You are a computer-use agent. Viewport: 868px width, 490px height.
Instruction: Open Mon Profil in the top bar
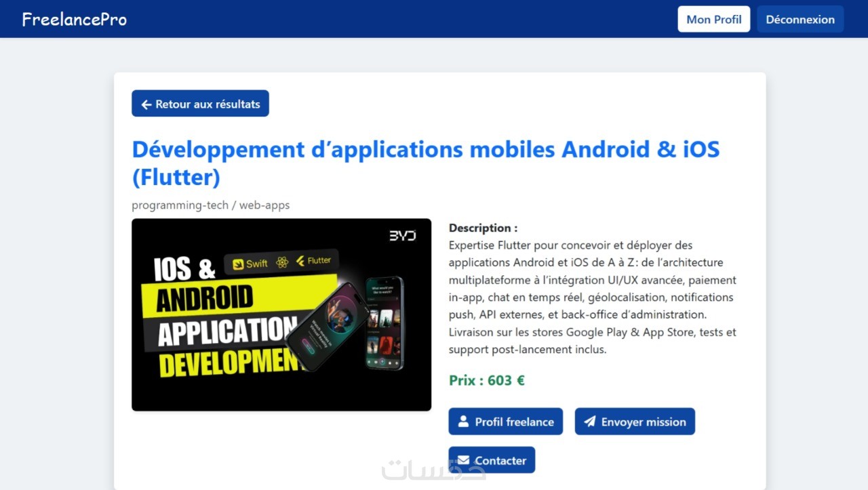714,19
